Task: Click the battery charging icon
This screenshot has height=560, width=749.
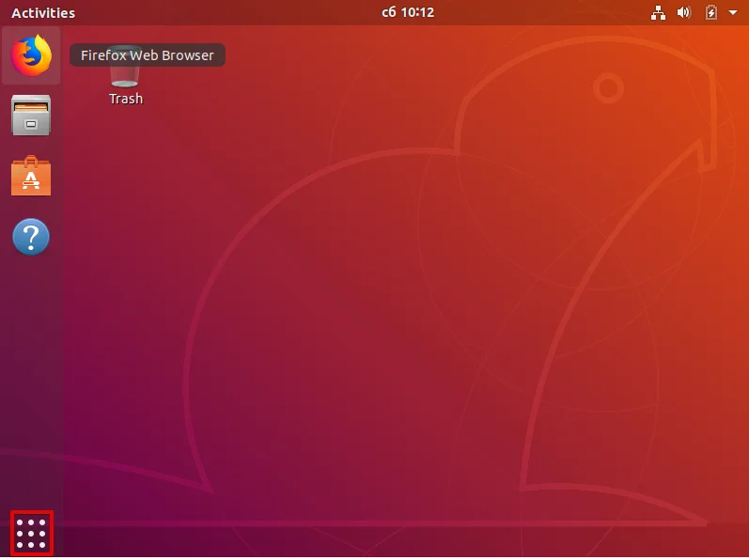Action: click(711, 12)
